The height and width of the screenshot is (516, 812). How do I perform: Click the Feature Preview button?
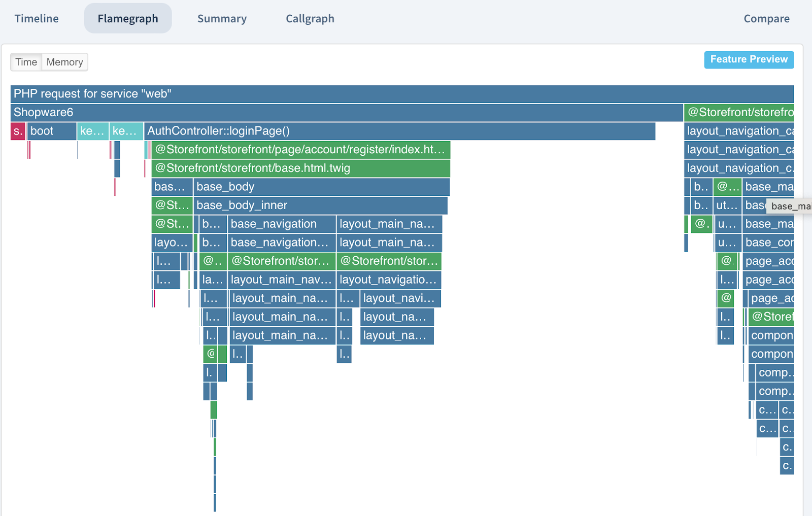749,59
